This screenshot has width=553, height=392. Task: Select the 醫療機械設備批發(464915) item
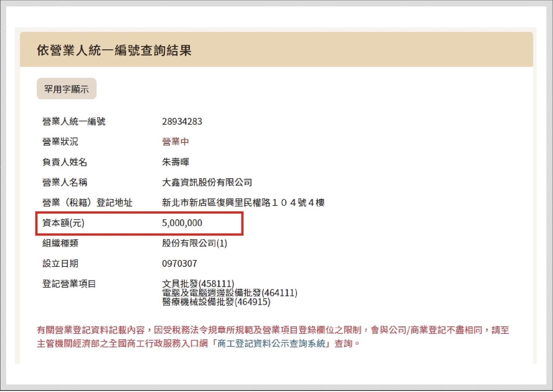(x=216, y=302)
